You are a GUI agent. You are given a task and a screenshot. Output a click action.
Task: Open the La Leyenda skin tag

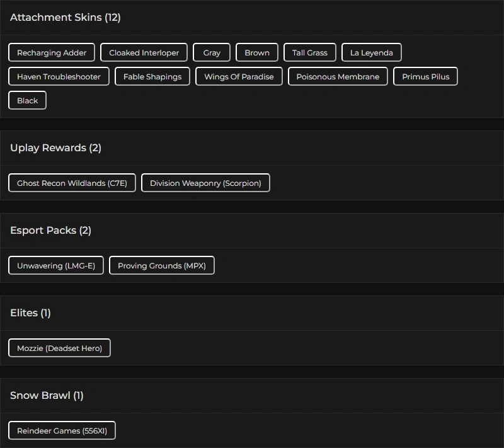[x=372, y=53]
